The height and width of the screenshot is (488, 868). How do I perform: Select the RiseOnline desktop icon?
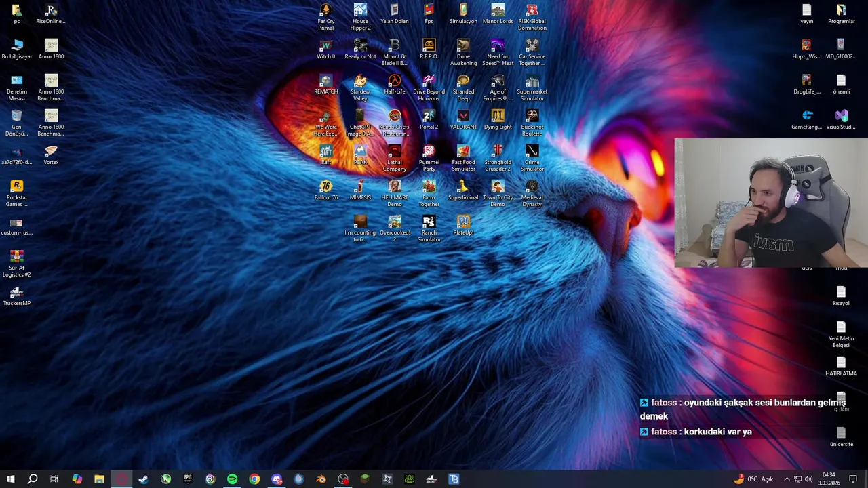pos(51,14)
